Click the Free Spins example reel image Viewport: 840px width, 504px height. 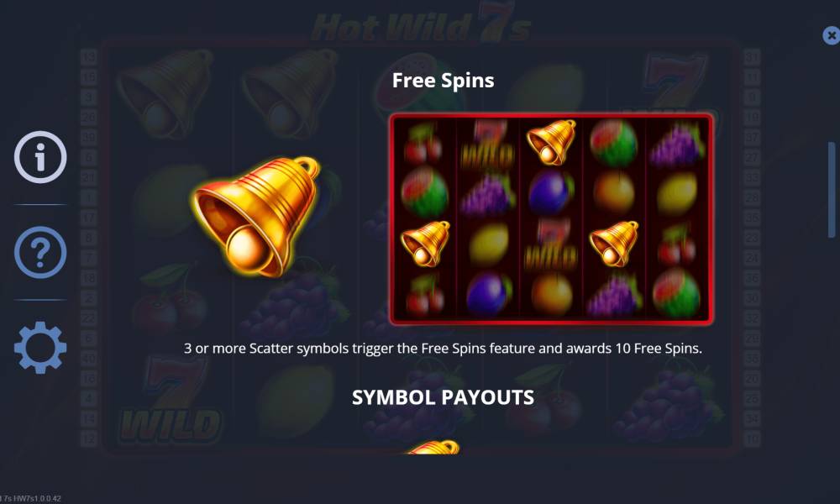tap(551, 219)
